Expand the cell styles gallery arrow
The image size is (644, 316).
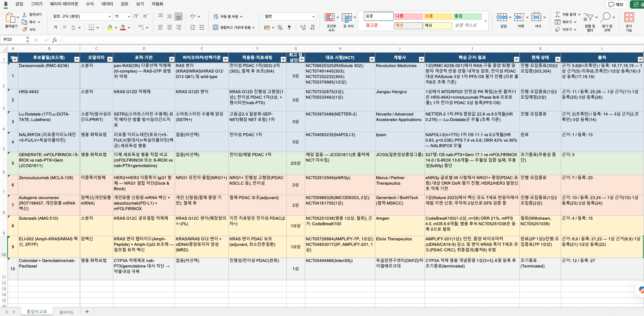pos(485,21)
